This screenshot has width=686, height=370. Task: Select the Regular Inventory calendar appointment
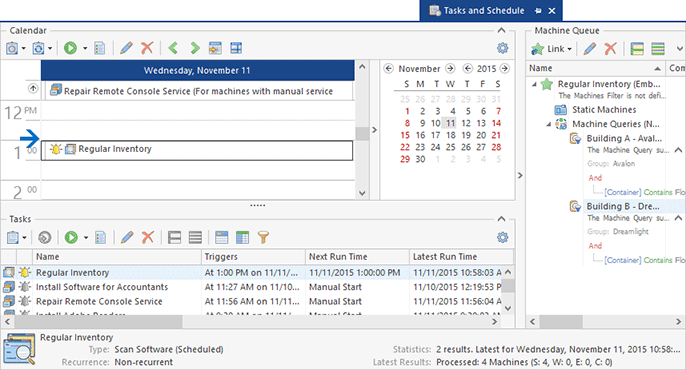pos(197,150)
